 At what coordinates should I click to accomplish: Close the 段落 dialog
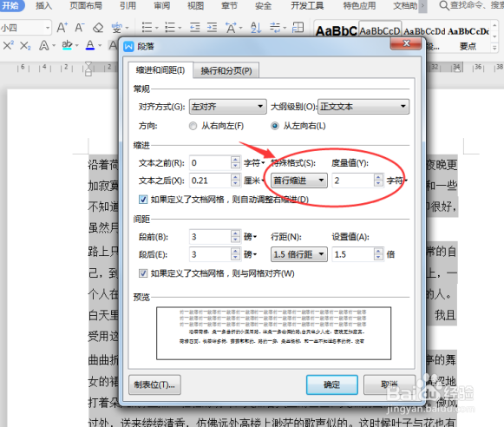[x=406, y=43]
